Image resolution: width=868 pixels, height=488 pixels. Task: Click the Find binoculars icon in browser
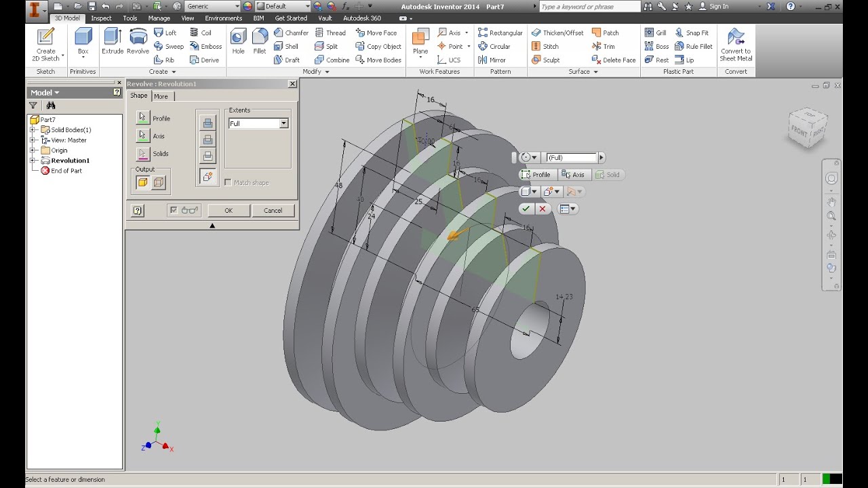(x=51, y=106)
